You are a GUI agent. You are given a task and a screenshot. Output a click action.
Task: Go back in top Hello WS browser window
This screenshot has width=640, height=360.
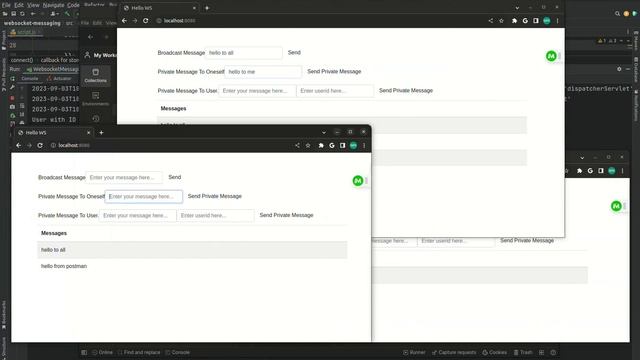[124, 20]
